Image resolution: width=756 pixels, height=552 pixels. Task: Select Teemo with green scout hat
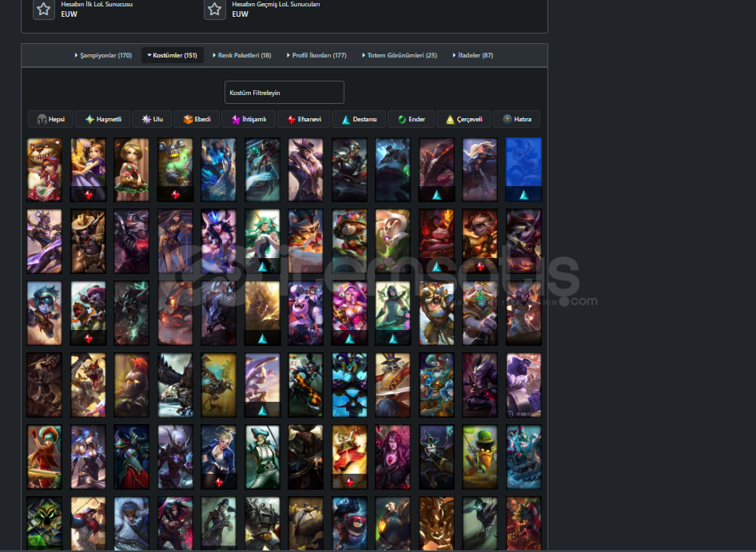(x=349, y=241)
